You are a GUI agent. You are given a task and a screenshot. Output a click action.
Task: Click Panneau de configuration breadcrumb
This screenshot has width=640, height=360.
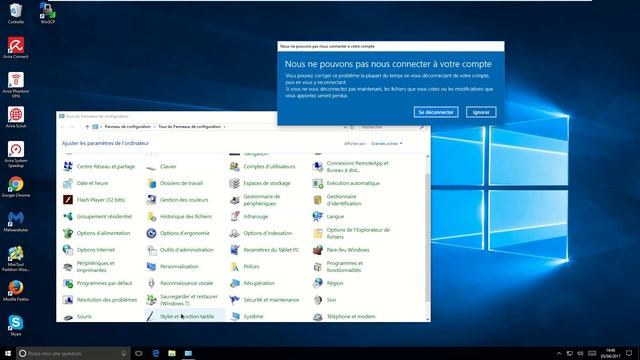tap(127, 127)
